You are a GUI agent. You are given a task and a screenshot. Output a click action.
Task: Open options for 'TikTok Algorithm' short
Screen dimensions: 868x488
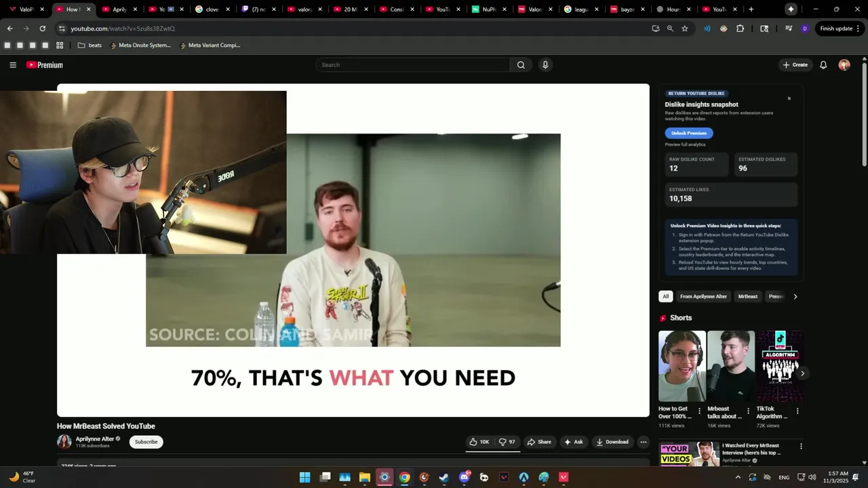click(797, 411)
